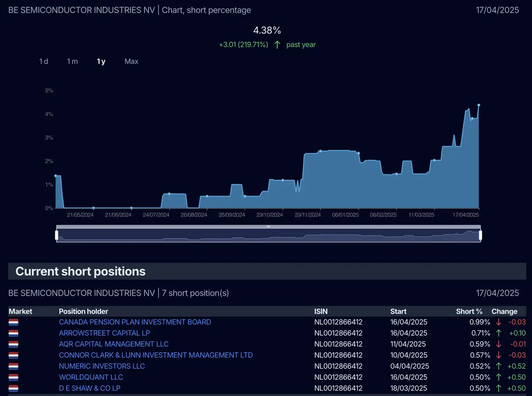Viewport: 532px width, 396px height.
Task: Open NUMERIC INVESTORS LLC link
Action: [x=102, y=366]
